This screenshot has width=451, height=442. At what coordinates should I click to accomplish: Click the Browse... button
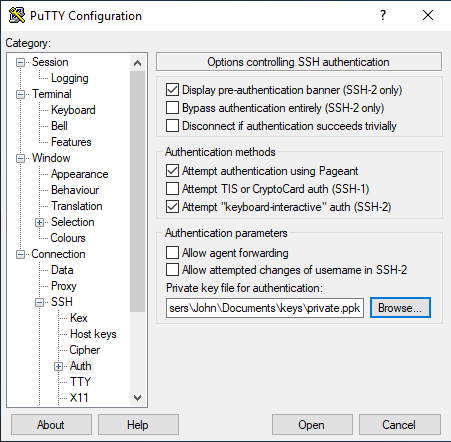tap(400, 308)
